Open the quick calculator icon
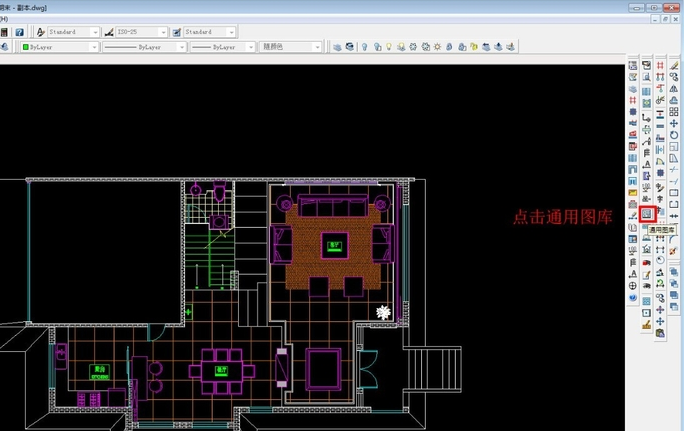 click(x=4, y=32)
